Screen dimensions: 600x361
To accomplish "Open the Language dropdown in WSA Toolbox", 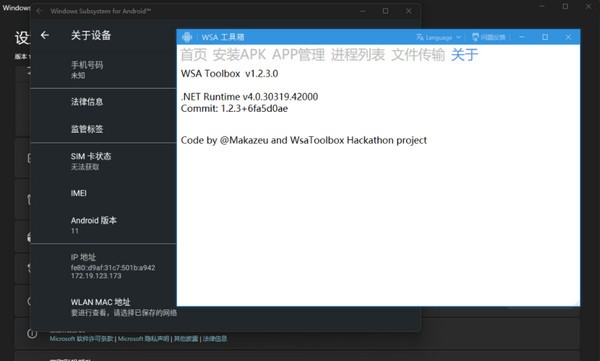I will pyautogui.click(x=439, y=37).
